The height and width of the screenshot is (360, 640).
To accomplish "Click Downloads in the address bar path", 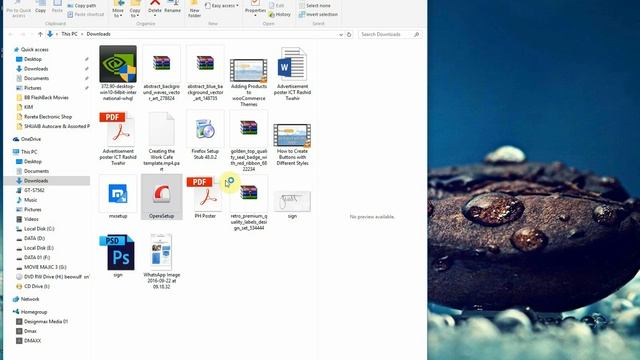I will click(x=98, y=34).
